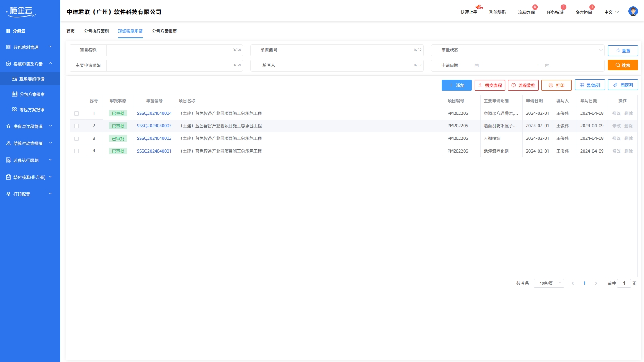The height and width of the screenshot is (362, 644).
Task: Click the 过程执行跟踪 sidebar icon
Action: click(8, 160)
